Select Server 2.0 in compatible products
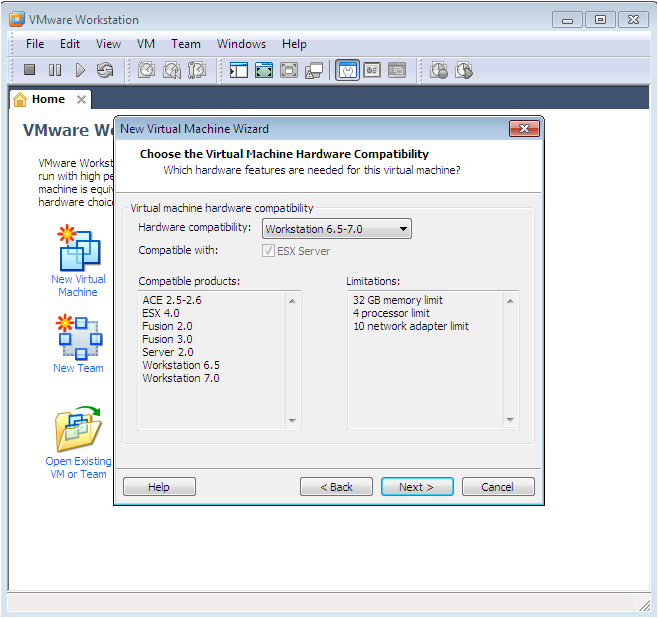 (x=168, y=352)
